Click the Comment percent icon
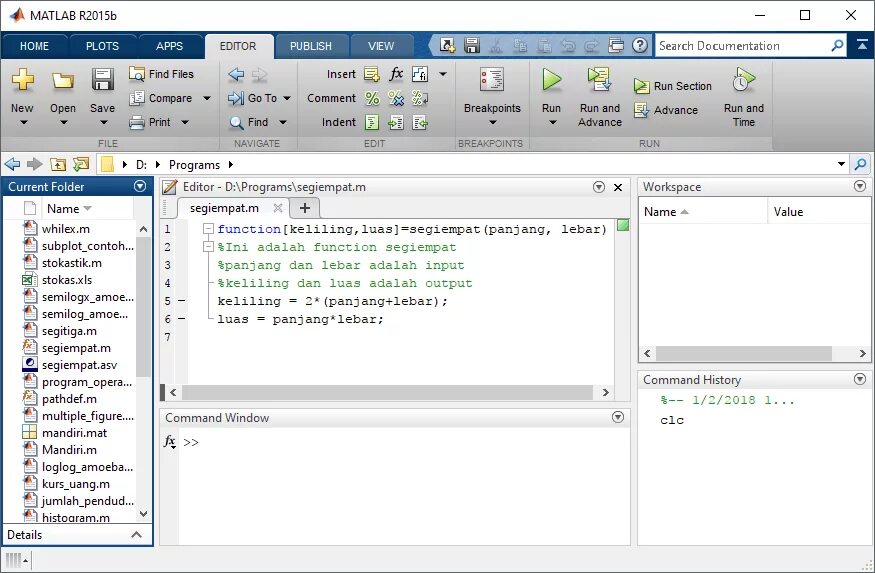This screenshot has width=875, height=573. click(372, 98)
